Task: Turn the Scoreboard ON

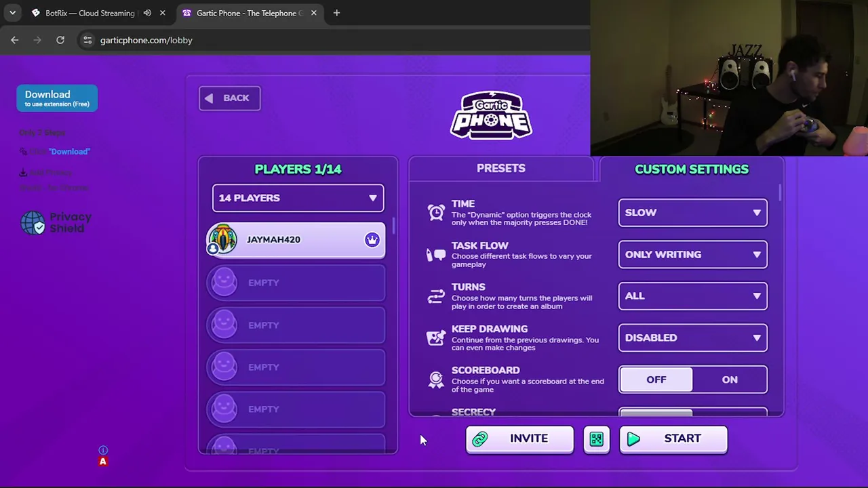Action: (730, 380)
